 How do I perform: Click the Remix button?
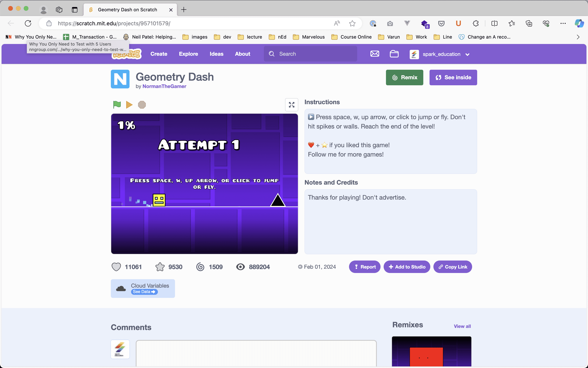[x=404, y=77]
